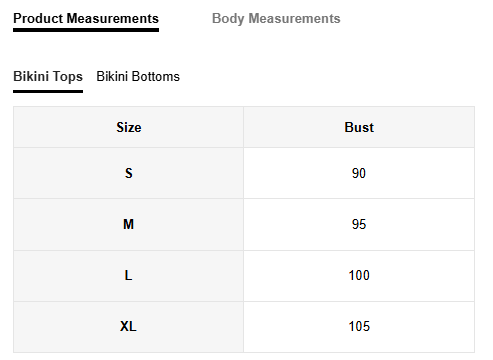This screenshot has width=493, height=360.
Task: Switch to the Product Measurements tab
Action: (86, 19)
